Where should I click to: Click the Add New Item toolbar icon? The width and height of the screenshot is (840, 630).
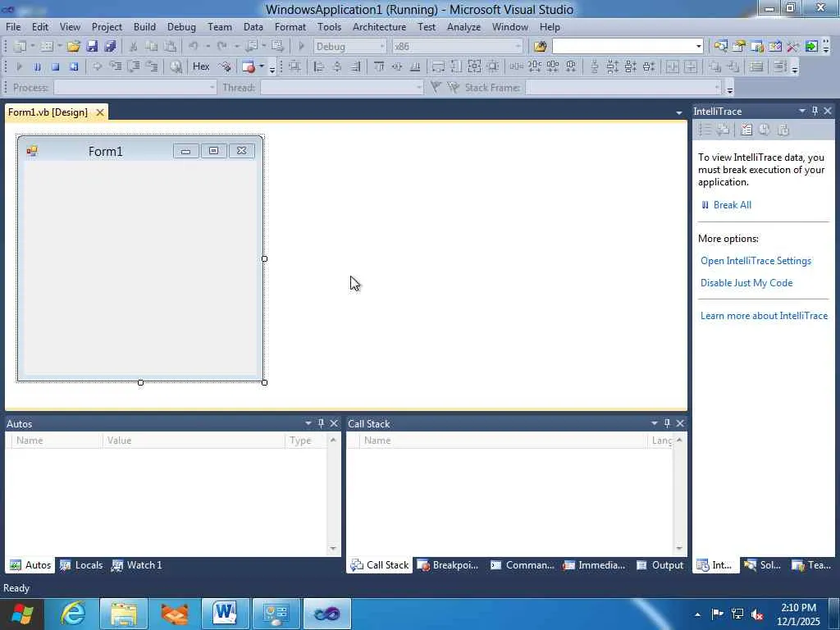click(47, 47)
